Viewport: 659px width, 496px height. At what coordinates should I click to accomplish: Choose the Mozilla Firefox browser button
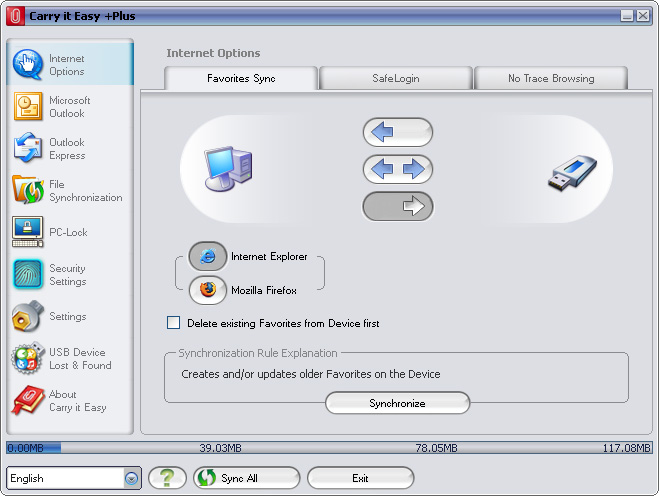[x=208, y=290]
